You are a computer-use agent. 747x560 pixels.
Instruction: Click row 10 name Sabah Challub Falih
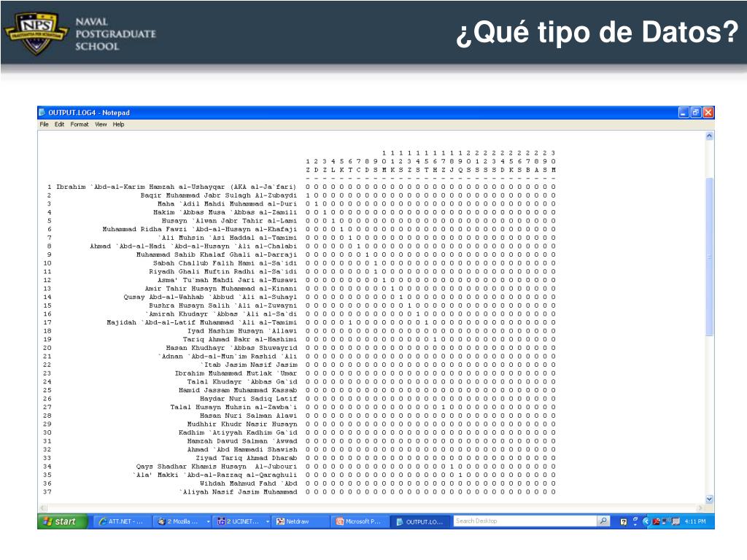point(225,262)
